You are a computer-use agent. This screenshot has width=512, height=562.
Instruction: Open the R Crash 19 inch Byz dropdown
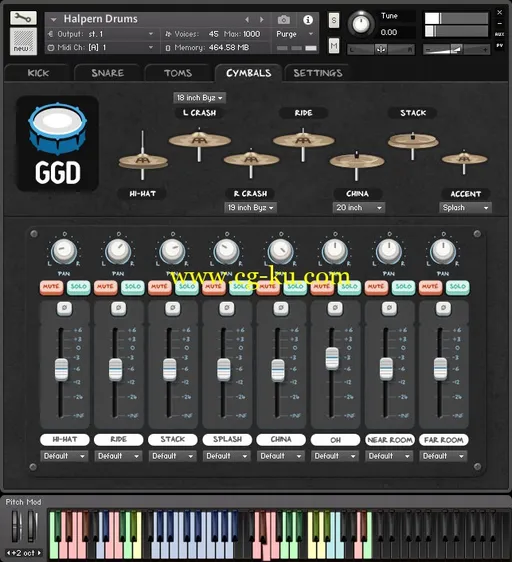(250, 208)
